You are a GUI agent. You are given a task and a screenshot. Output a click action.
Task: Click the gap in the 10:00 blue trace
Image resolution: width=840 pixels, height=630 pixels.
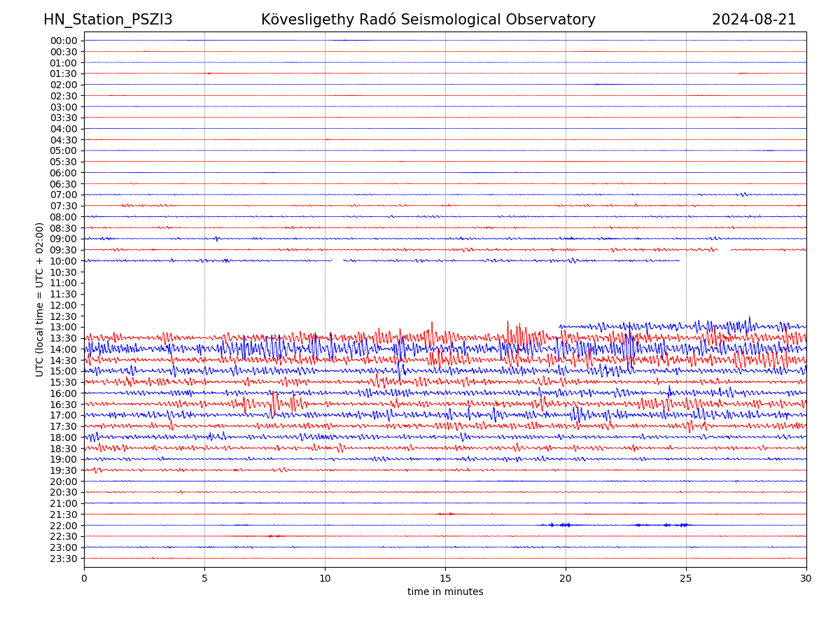tap(337, 260)
